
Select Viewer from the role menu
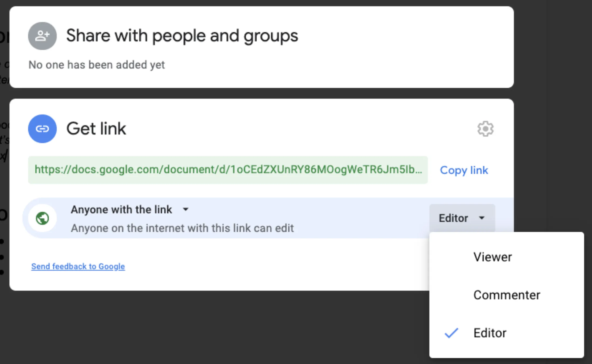[x=506, y=257]
